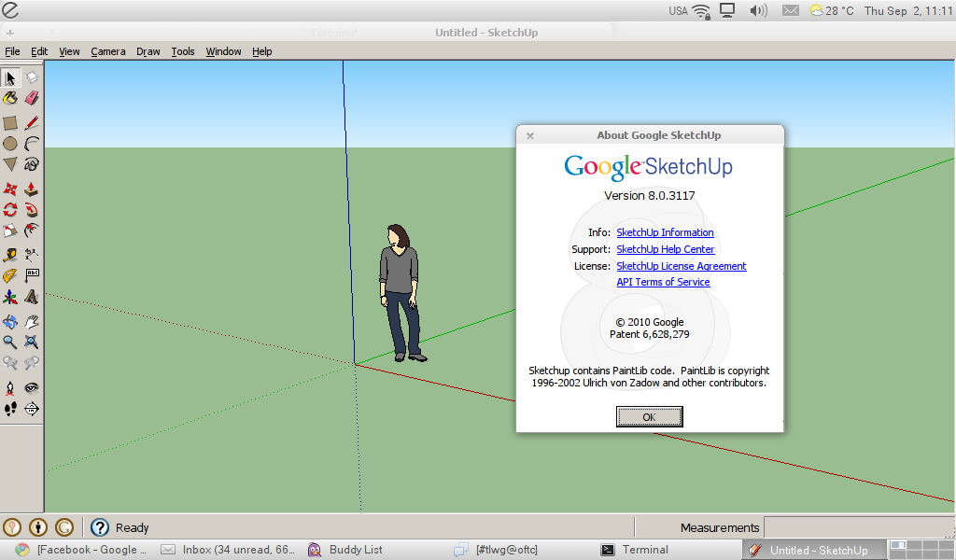Pick the Axes tool

click(x=10, y=297)
